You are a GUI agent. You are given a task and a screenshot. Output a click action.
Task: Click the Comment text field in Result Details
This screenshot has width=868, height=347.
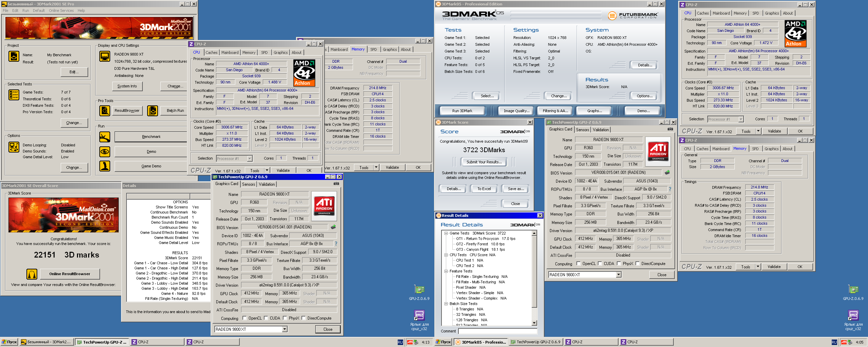[x=497, y=331]
